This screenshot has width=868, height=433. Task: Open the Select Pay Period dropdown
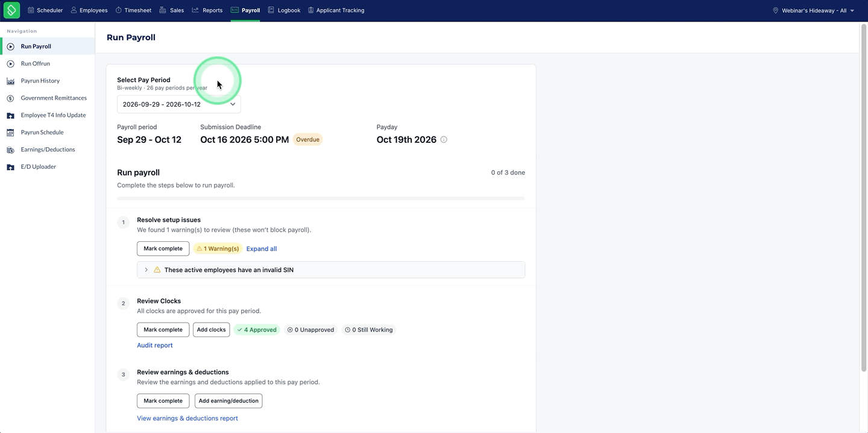point(179,104)
